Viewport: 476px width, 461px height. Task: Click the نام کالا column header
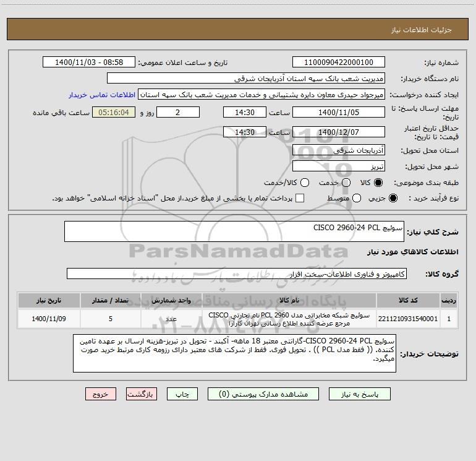tap(289, 300)
